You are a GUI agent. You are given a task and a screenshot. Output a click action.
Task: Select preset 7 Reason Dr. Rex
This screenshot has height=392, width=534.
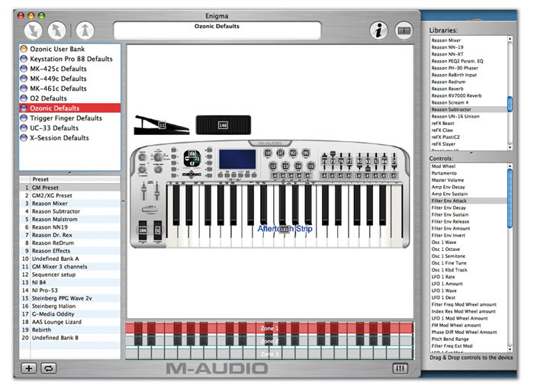[70, 235]
